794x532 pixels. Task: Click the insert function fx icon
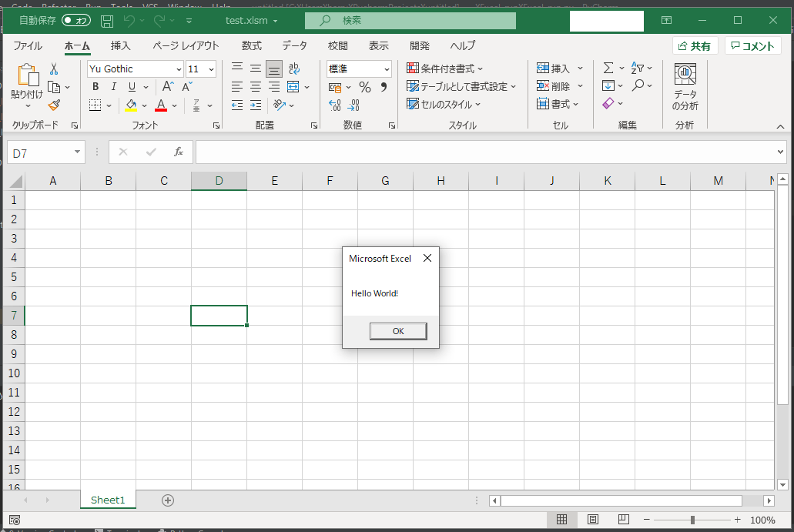point(178,152)
